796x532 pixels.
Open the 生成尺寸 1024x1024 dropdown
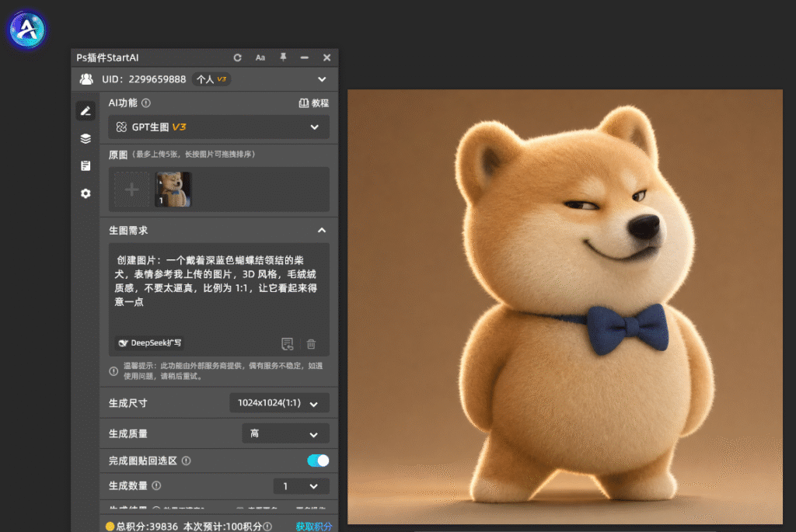coord(279,403)
